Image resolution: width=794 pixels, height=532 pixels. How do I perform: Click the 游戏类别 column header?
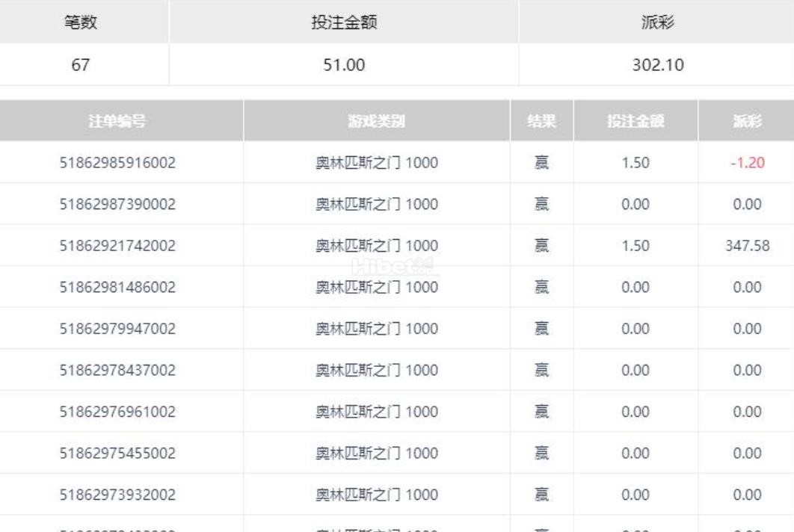coord(376,121)
